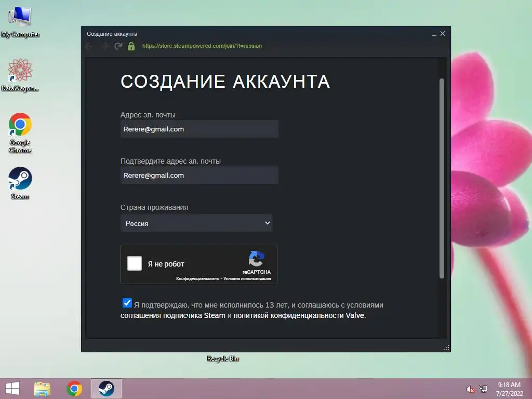Open the 'Страна проживания' country dropdown
The height and width of the screenshot is (399, 532).
point(196,223)
